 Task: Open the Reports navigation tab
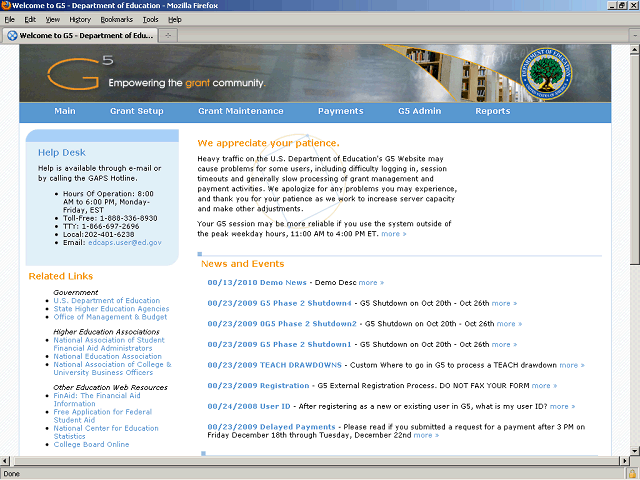click(493, 111)
